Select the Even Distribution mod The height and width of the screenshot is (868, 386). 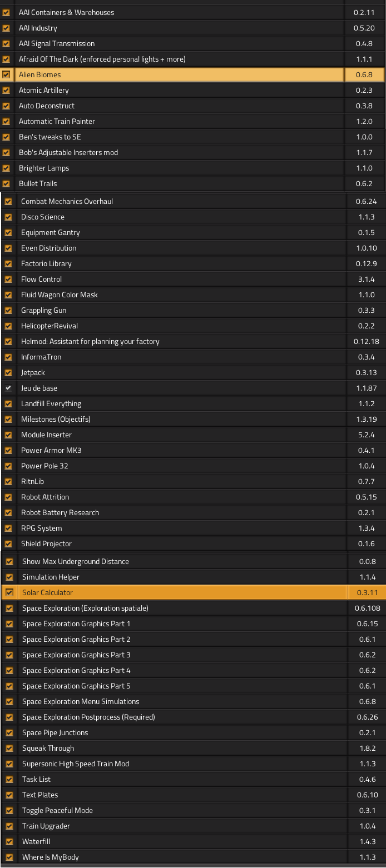pos(181,248)
